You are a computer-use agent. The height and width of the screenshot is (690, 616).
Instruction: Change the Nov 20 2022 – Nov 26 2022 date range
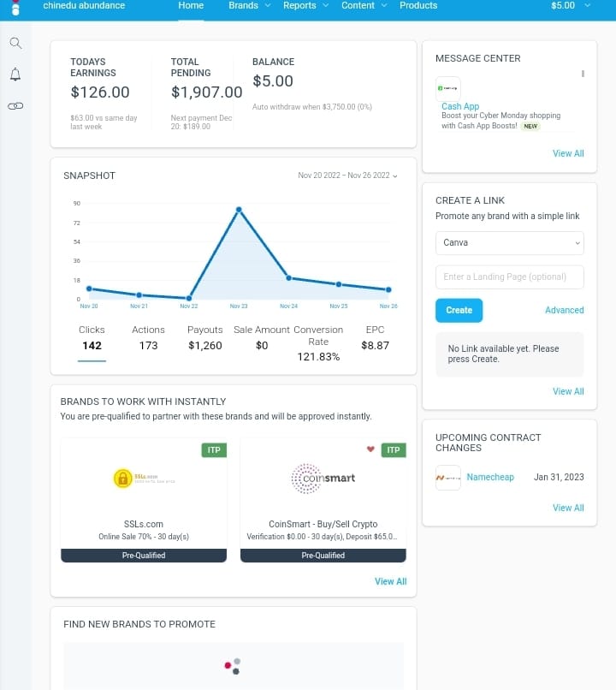point(347,175)
